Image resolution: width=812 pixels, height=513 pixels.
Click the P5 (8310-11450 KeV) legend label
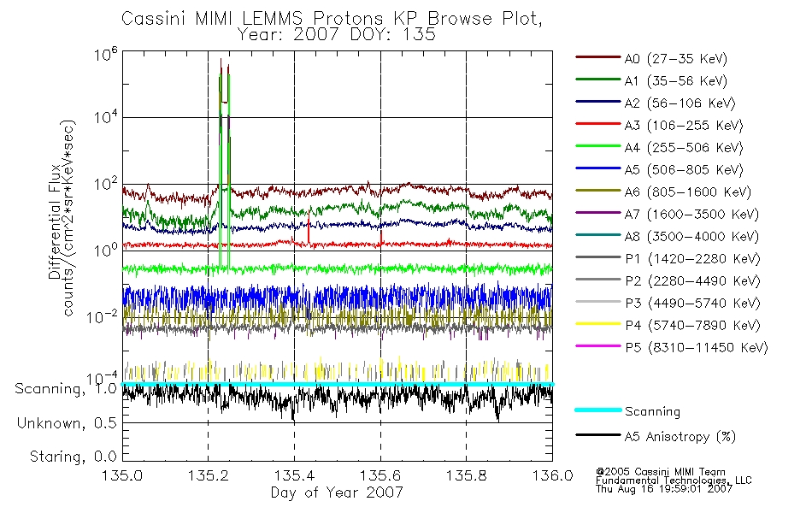click(697, 348)
